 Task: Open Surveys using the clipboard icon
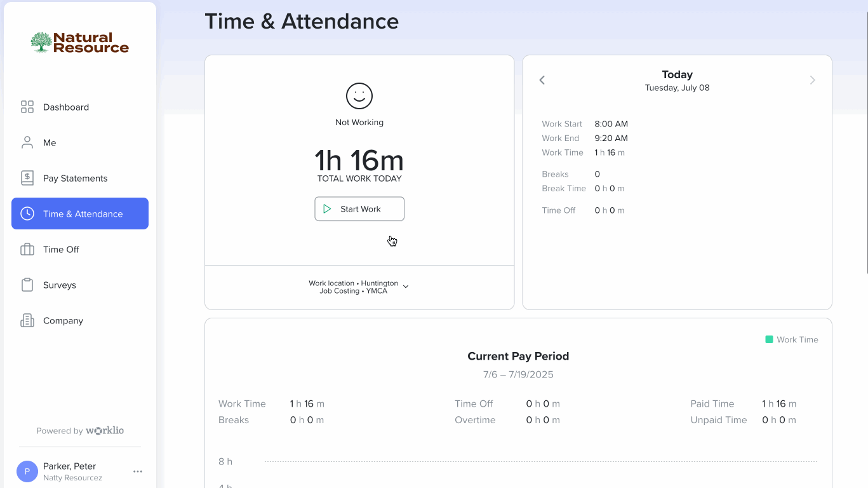tap(27, 285)
